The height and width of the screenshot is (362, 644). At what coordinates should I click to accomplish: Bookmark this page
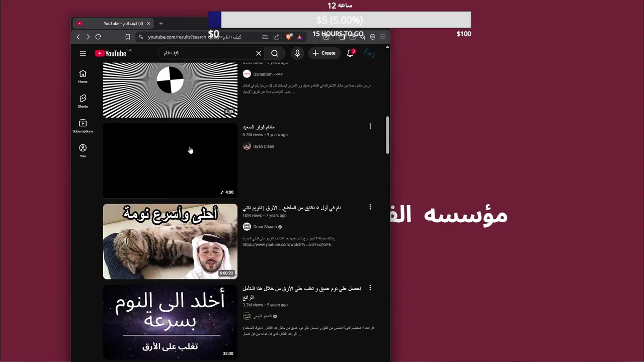(x=128, y=37)
